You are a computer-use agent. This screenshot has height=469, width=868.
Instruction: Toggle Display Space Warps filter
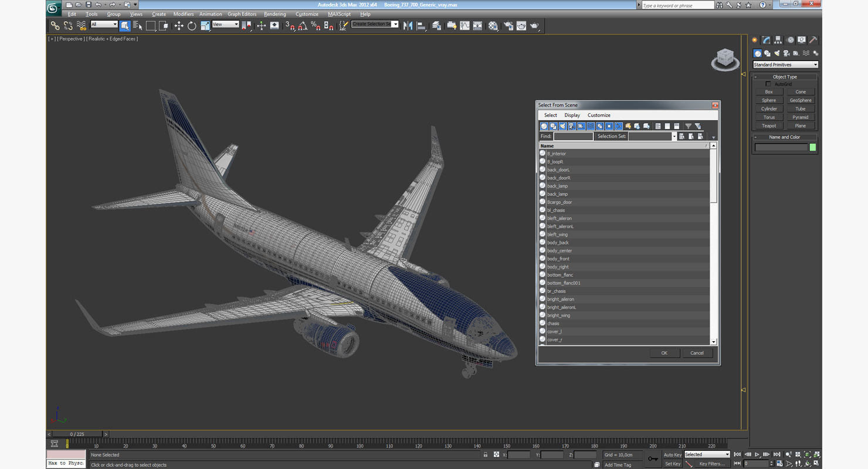591,126
